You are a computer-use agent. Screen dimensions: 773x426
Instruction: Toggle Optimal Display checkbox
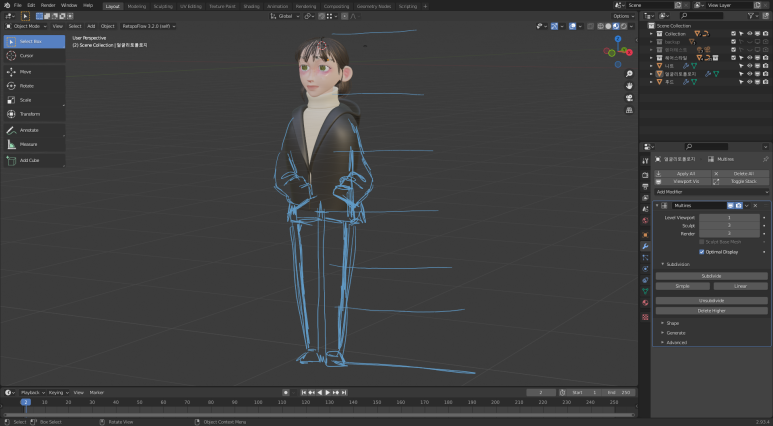click(x=702, y=252)
